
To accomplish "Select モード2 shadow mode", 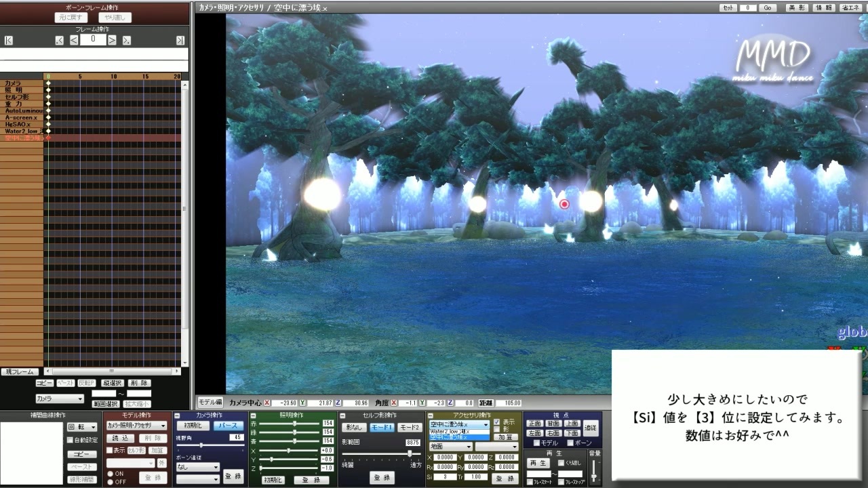I will (x=410, y=428).
